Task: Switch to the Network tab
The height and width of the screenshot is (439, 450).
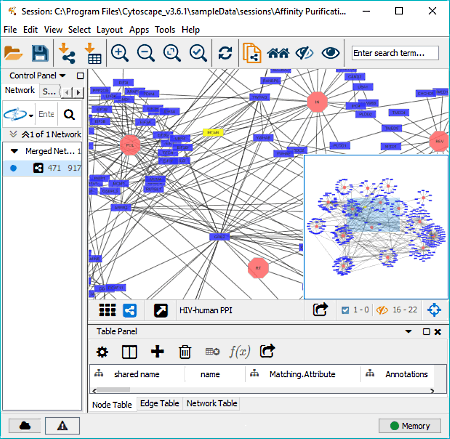Action: click(x=20, y=90)
